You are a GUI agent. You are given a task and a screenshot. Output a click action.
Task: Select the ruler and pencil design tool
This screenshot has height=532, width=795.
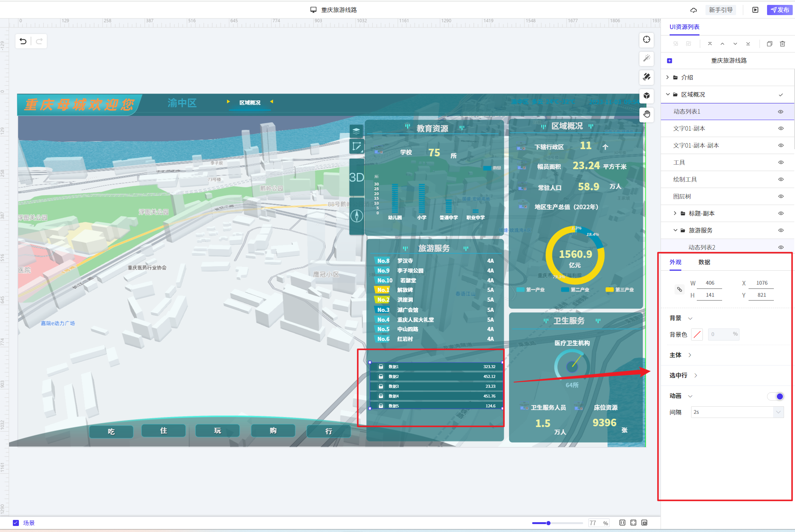[647, 77]
